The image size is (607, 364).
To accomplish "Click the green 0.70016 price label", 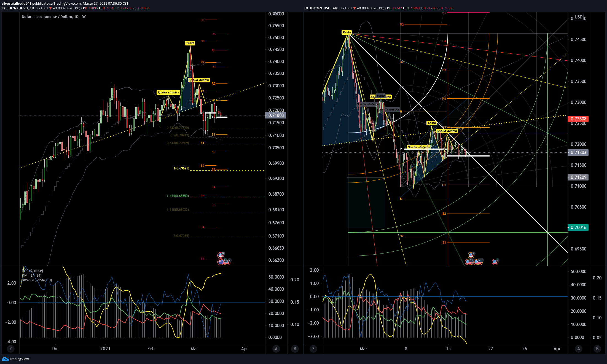I will (x=578, y=227).
